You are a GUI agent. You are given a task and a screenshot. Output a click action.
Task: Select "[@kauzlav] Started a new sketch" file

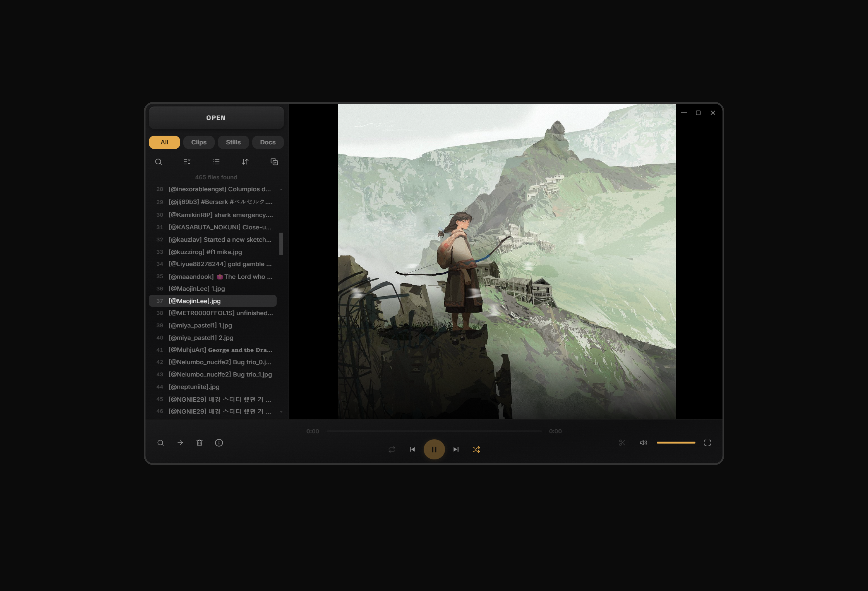tap(212, 240)
